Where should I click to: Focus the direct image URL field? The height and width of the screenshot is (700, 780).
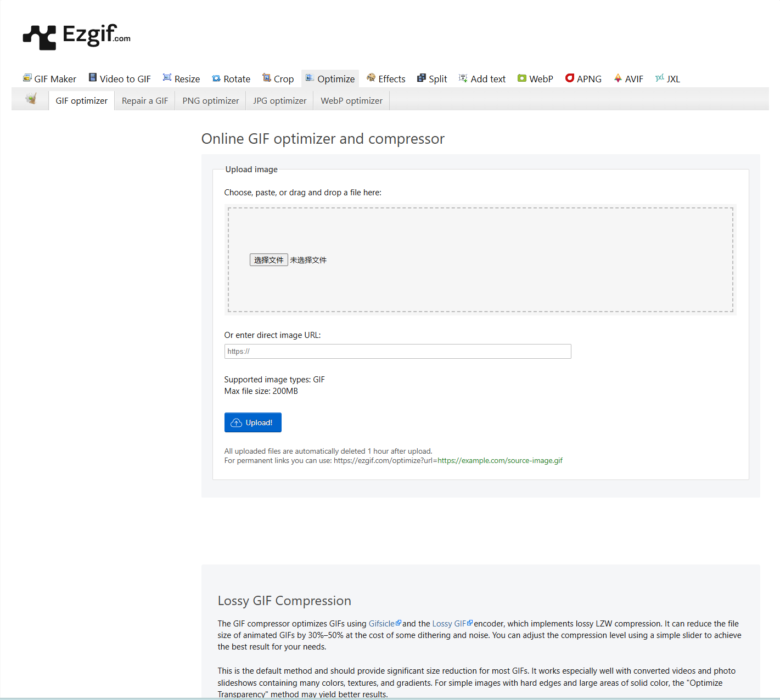[x=397, y=352]
